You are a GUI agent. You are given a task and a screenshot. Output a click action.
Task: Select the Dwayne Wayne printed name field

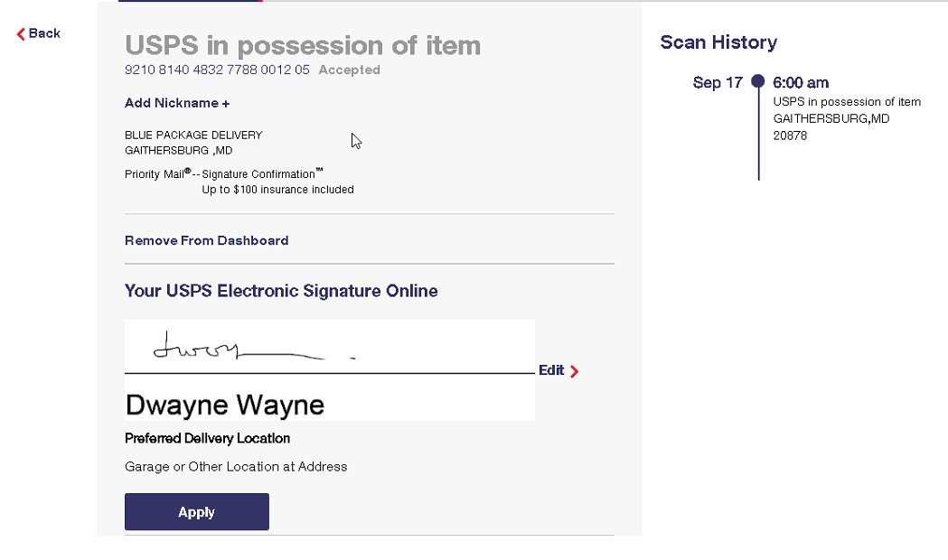point(224,405)
